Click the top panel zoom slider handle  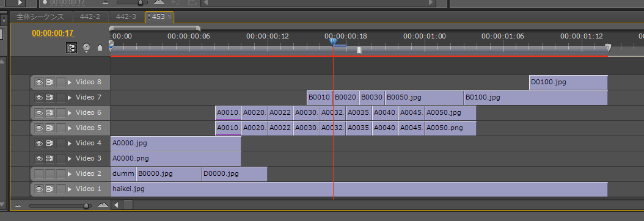(141, 2)
